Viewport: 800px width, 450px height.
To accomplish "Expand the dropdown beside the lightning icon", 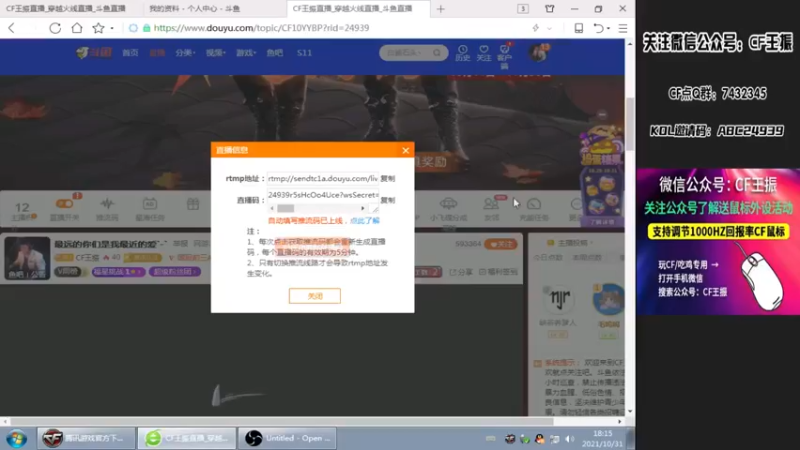I will tap(549, 29).
